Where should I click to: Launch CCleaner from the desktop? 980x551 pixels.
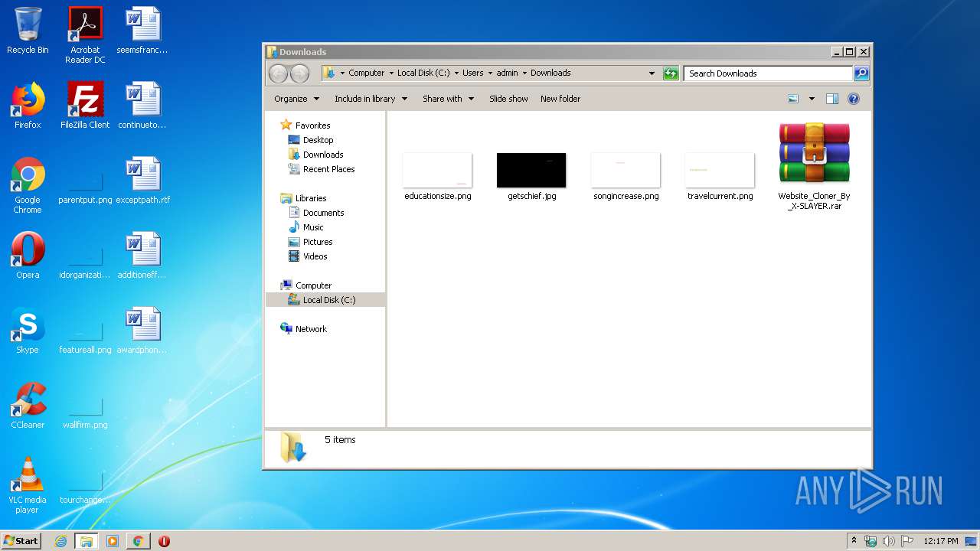point(28,406)
